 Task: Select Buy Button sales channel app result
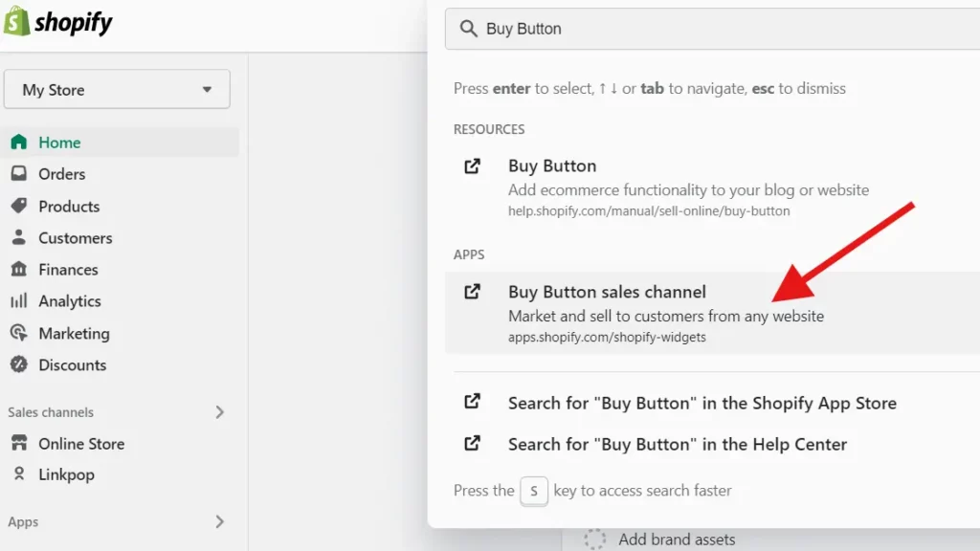(712, 313)
